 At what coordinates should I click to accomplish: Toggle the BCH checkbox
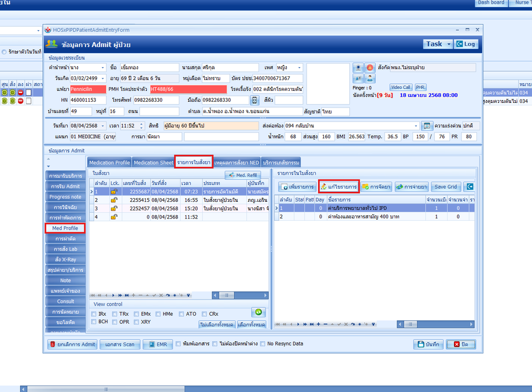[94, 322]
